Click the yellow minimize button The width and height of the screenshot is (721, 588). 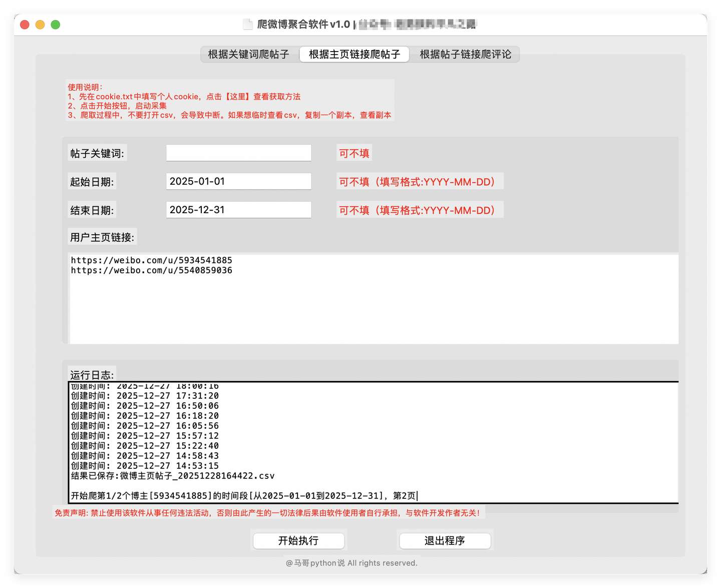point(40,24)
